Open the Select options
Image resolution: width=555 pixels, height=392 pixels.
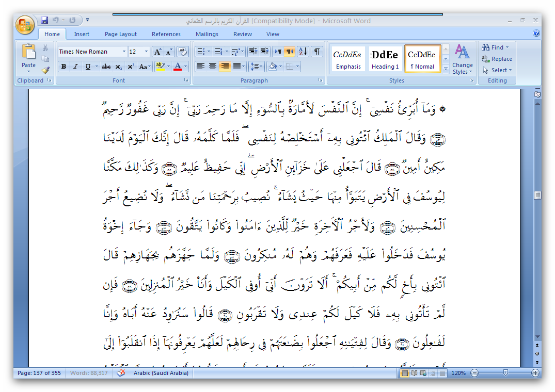click(x=497, y=70)
